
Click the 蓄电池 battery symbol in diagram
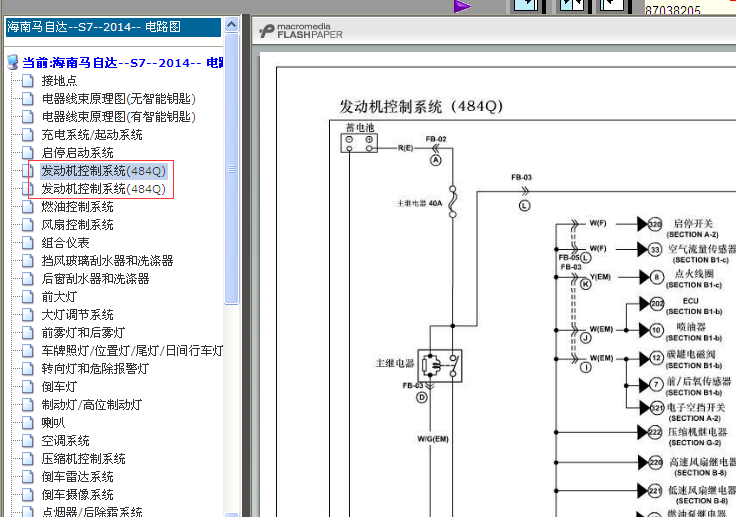[x=359, y=143]
